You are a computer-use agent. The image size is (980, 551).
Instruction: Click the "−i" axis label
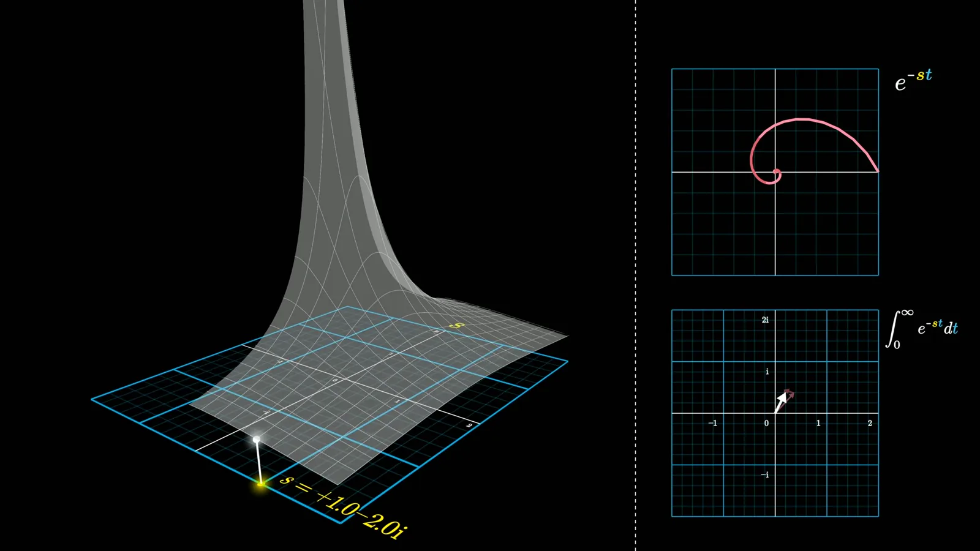(764, 474)
